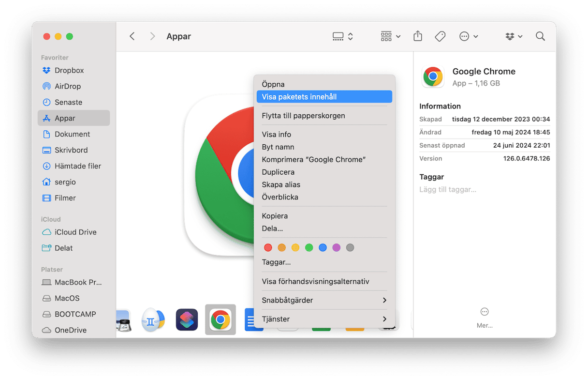Image resolution: width=588 pixels, height=380 pixels.
Task: Click the Share icon in the Finder toolbar
Action: click(x=418, y=36)
